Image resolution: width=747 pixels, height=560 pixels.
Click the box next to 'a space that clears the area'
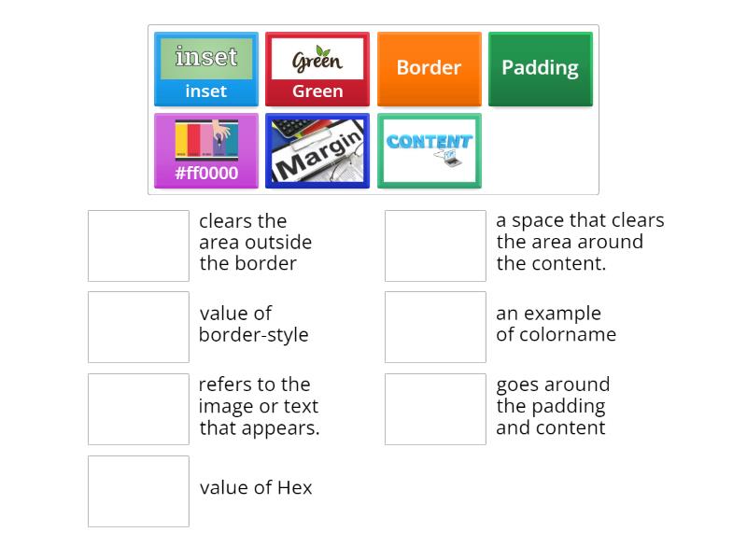[434, 245]
